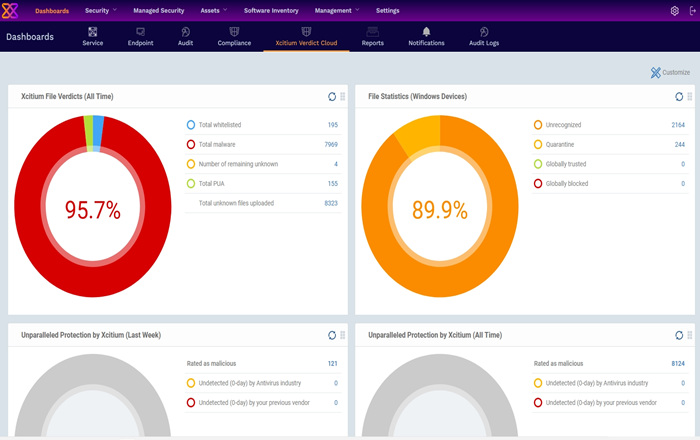
Task: Refresh the Unparalleled Protection All Time widget
Action: [679, 335]
